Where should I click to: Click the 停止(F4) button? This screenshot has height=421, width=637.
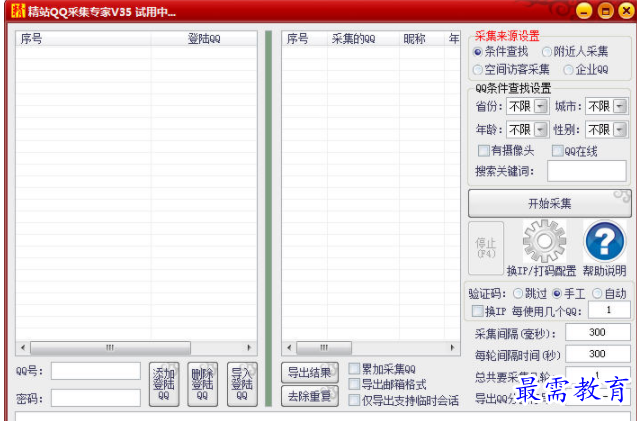tap(486, 248)
